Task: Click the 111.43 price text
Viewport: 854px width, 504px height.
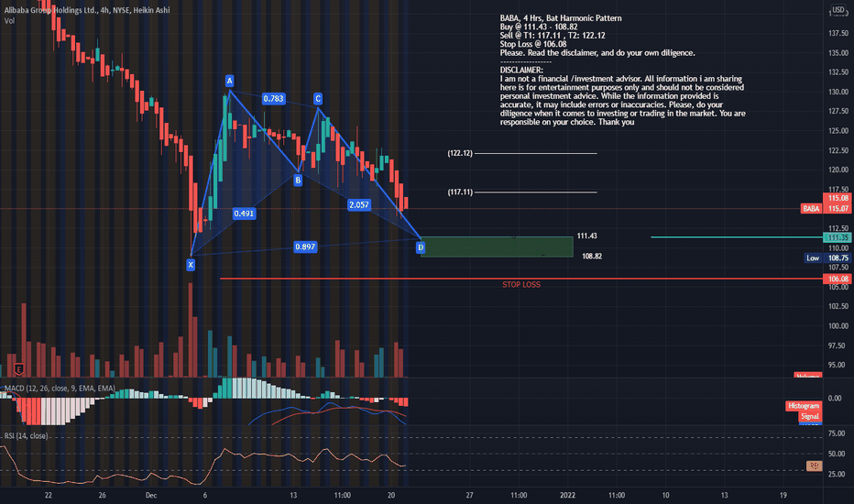Action: [x=586, y=236]
